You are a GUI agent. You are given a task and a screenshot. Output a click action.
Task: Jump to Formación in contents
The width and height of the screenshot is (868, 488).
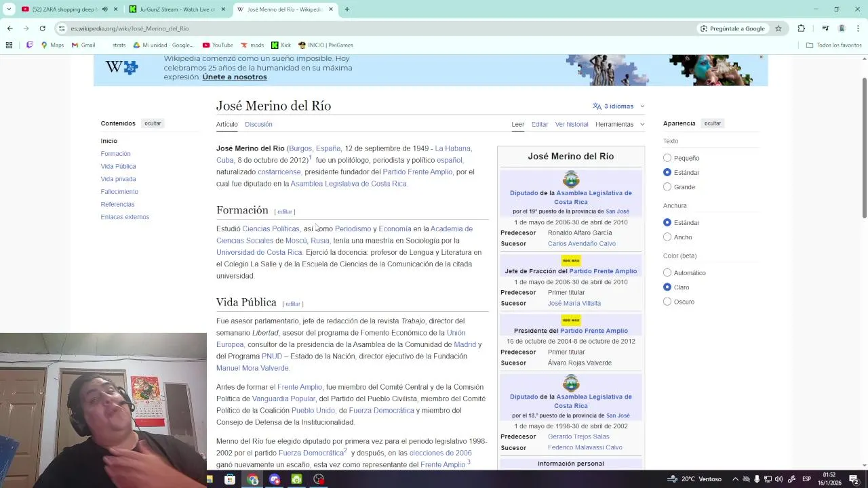click(x=115, y=154)
